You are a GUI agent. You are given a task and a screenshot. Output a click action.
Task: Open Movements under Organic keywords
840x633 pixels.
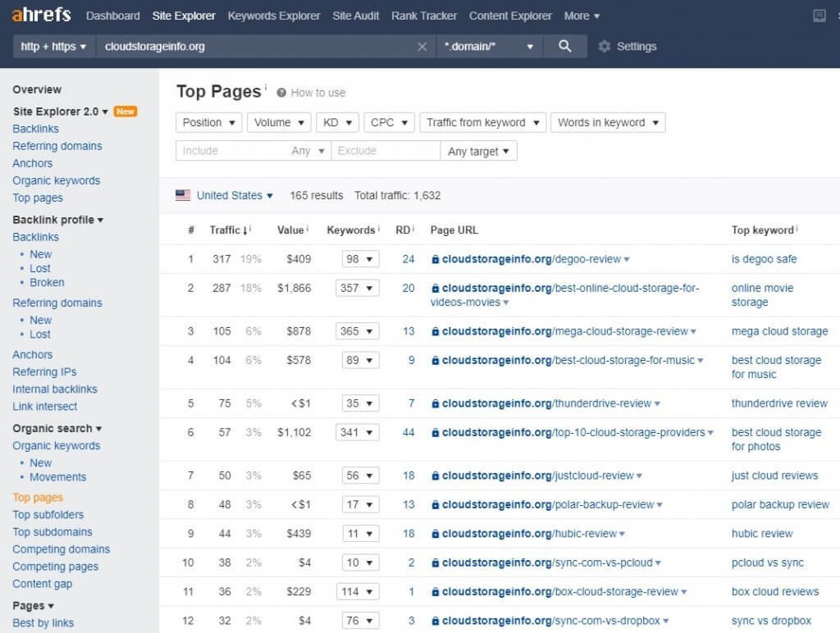(x=58, y=477)
